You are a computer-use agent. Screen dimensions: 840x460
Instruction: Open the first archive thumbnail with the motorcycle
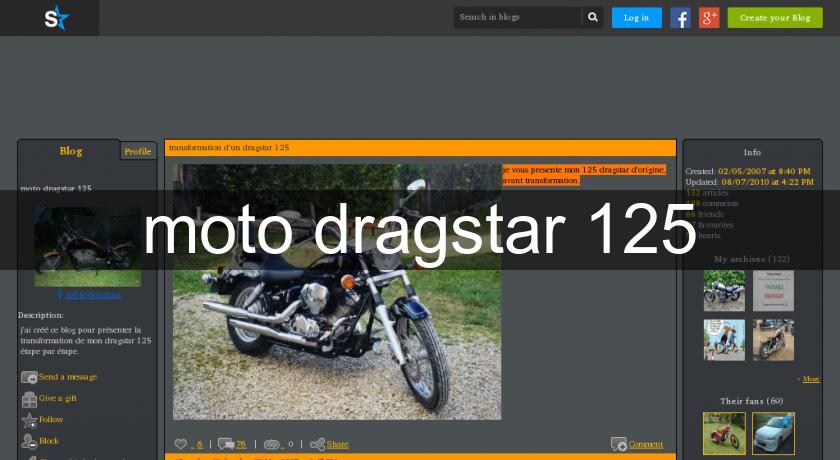[724, 291]
